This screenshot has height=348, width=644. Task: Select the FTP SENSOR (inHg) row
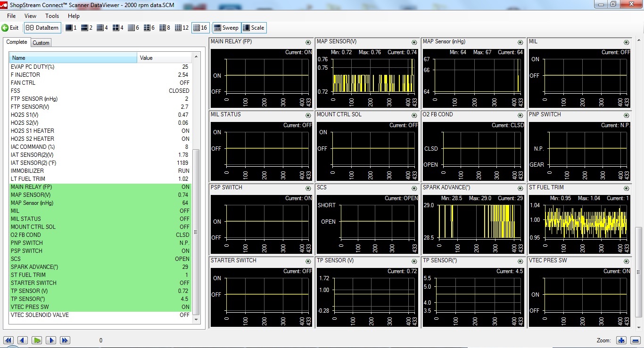point(100,99)
